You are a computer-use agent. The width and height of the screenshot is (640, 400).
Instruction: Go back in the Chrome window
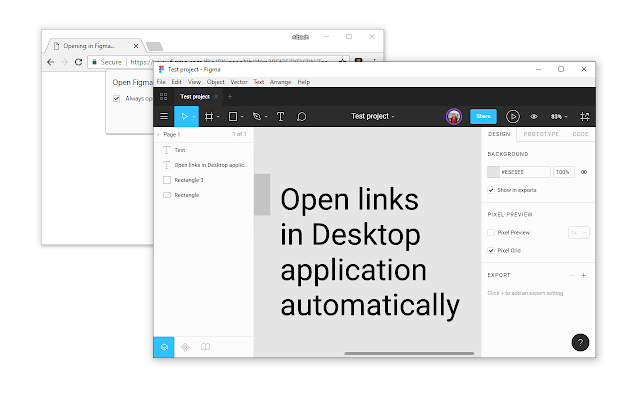(51, 62)
